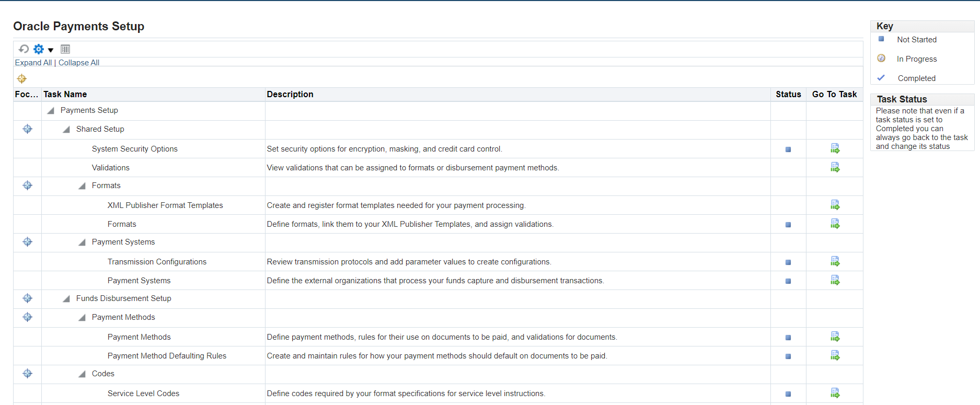Viewport: 980px width, 405px height.
Task: Click the Go To Task column header
Action: [x=835, y=95]
